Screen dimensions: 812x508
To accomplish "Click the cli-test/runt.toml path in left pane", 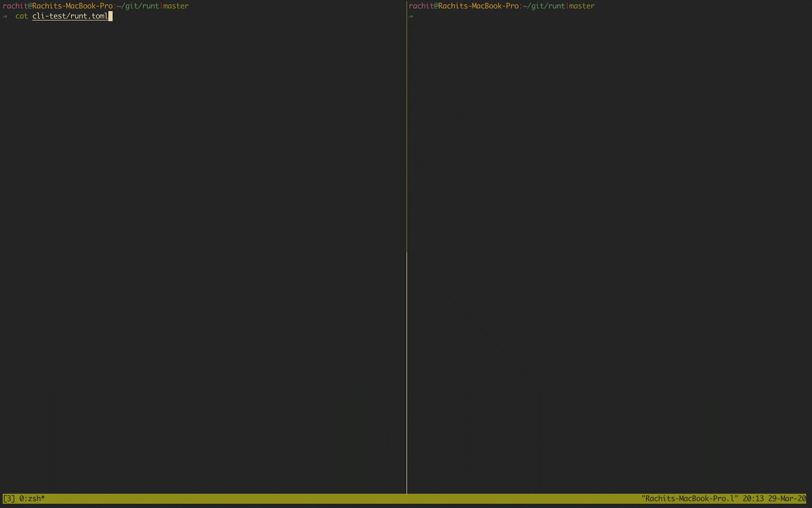I will coord(70,16).
